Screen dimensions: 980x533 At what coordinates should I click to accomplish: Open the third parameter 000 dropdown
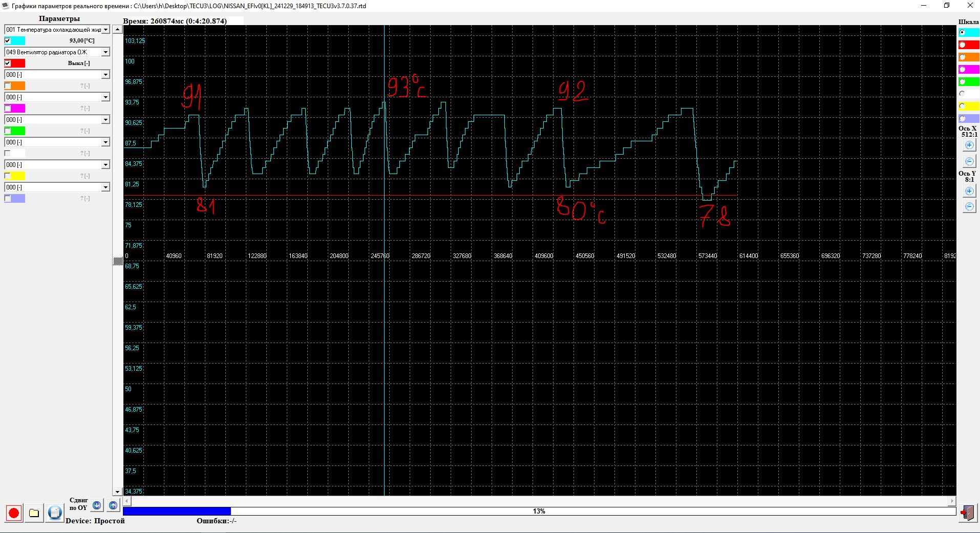[x=57, y=75]
